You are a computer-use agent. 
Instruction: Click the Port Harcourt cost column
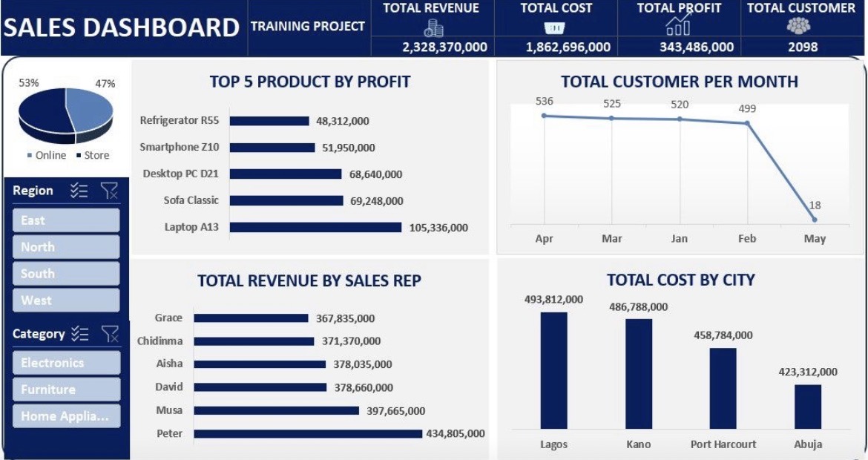click(x=723, y=388)
